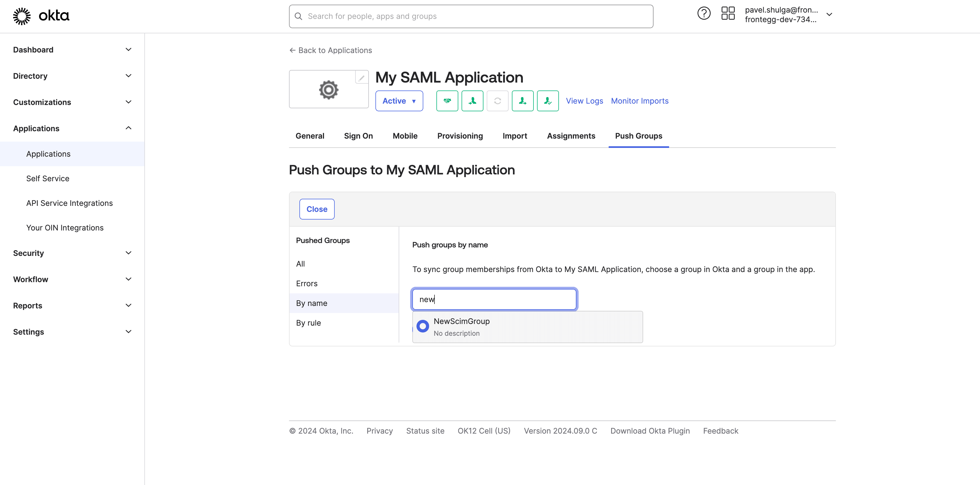
Task: Select the Push Groups tab
Action: (x=638, y=136)
